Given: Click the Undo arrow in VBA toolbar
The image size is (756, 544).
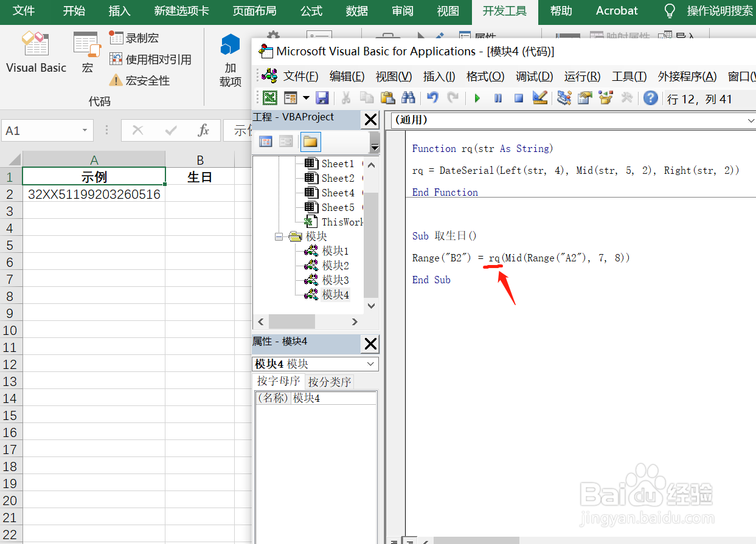Looking at the screenshot, I should click(432, 98).
